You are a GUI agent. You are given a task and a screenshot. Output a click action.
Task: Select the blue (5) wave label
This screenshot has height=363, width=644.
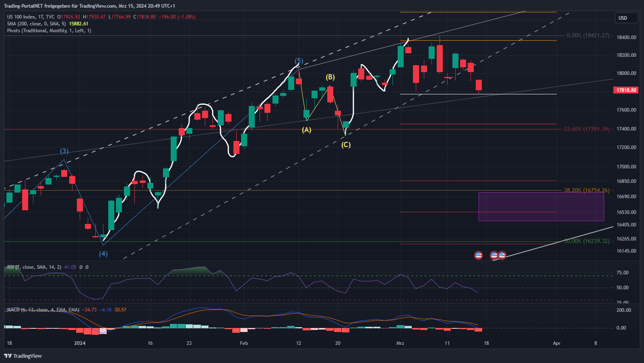pyautogui.click(x=299, y=61)
